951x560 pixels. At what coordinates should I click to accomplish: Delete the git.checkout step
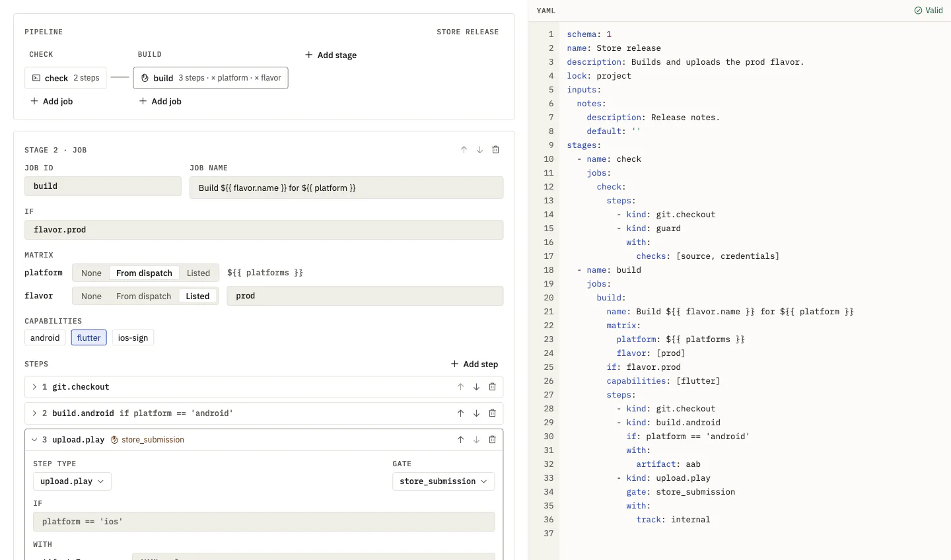click(x=492, y=387)
